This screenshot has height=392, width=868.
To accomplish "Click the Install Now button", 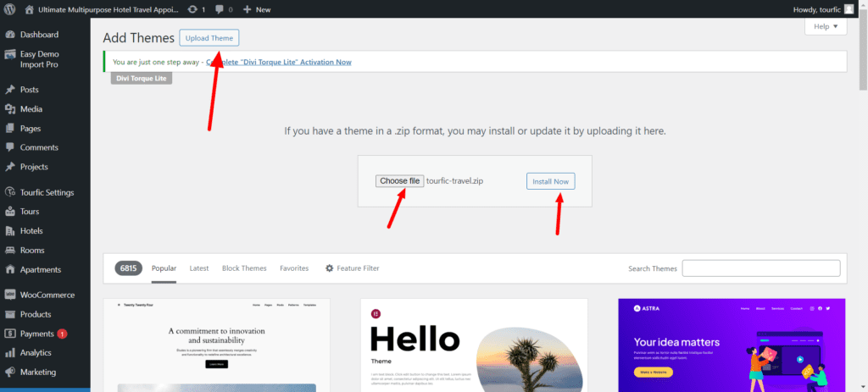I will [x=551, y=181].
